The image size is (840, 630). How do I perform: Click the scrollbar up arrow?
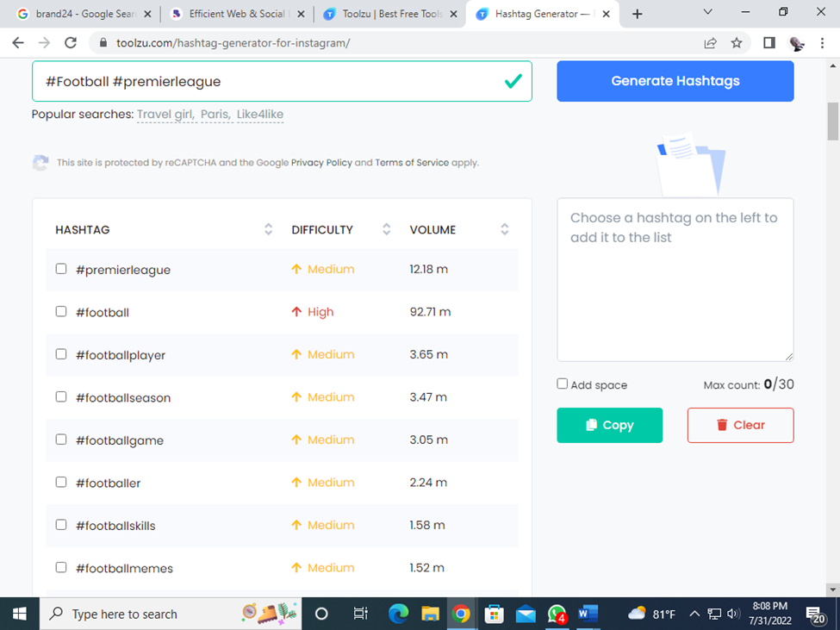point(832,65)
